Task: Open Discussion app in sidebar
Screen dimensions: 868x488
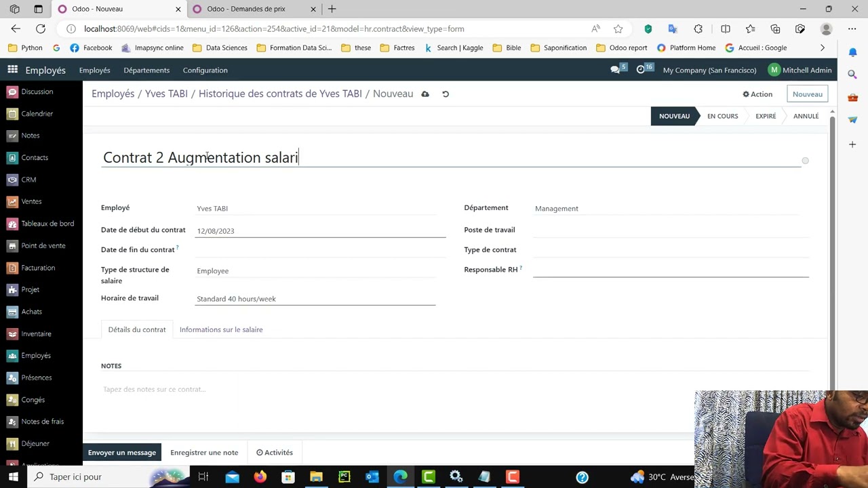Action: pos(30,91)
